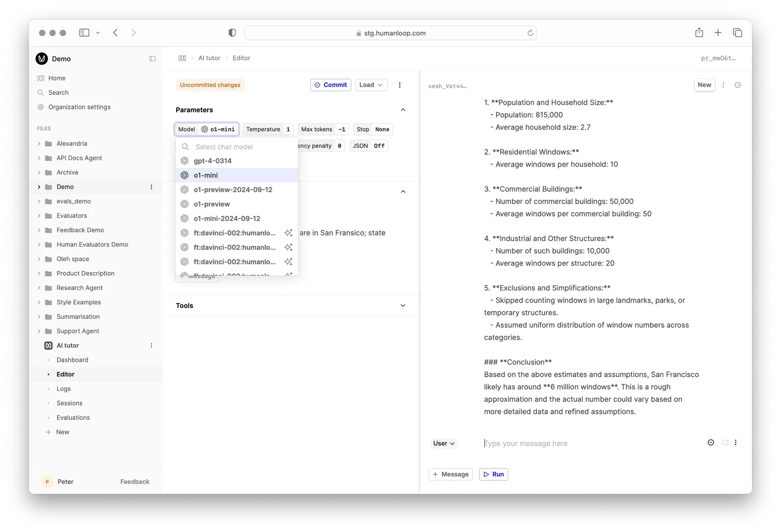This screenshot has width=781, height=532.
Task: Add a new Message in chat
Action: [x=451, y=474]
